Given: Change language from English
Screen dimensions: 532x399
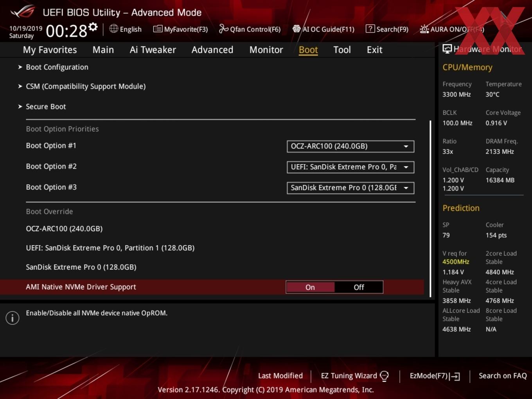Looking at the screenshot, I should click(x=131, y=29).
